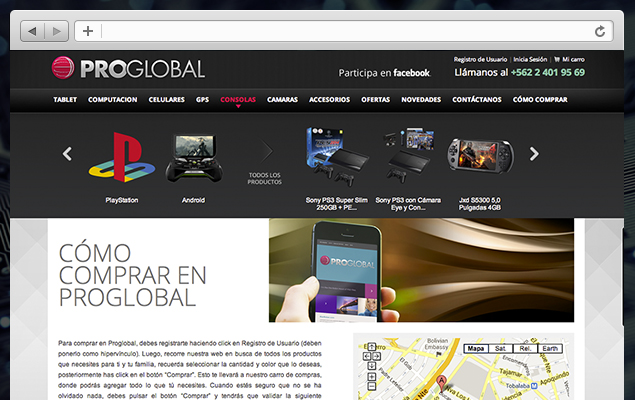Click the Mi carro text link
635x400 pixels.
coord(573,60)
